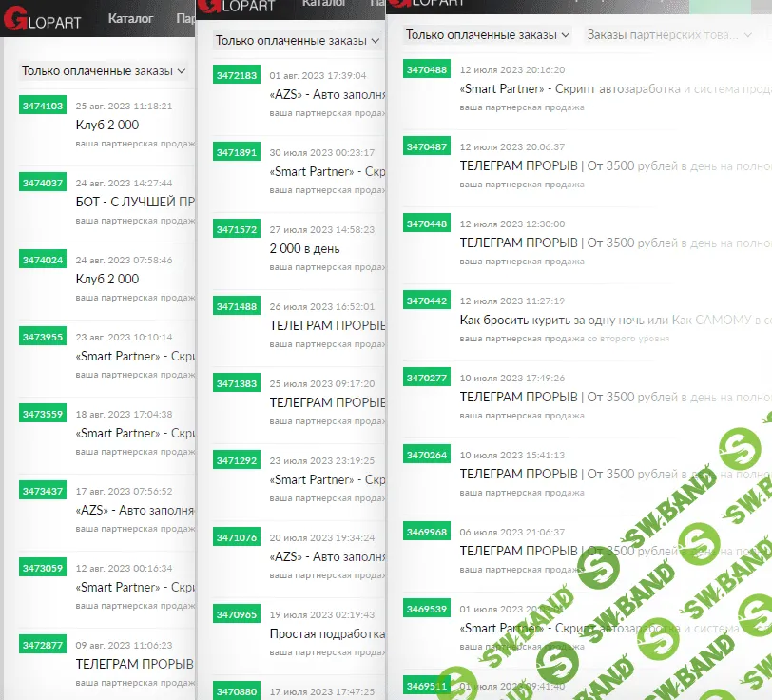Click the Glopart logo in the left panel

pyautogui.click(x=43, y=19)
